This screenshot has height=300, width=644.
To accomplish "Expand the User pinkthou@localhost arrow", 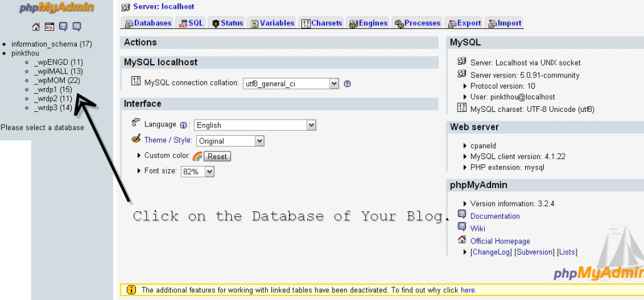I will click(x=465, y=97).
